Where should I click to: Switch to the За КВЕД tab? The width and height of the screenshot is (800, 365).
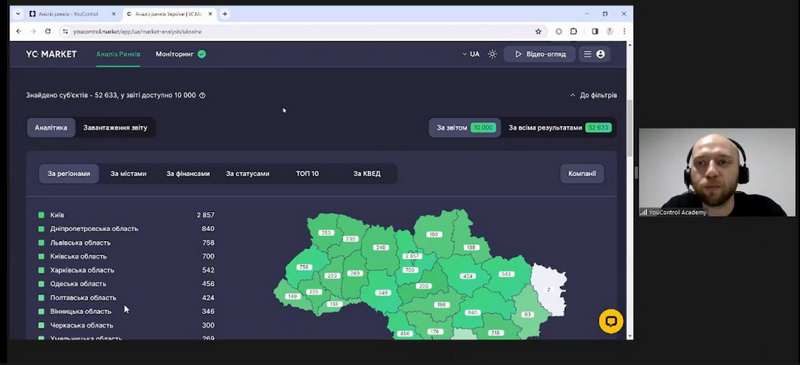(367, 174)
